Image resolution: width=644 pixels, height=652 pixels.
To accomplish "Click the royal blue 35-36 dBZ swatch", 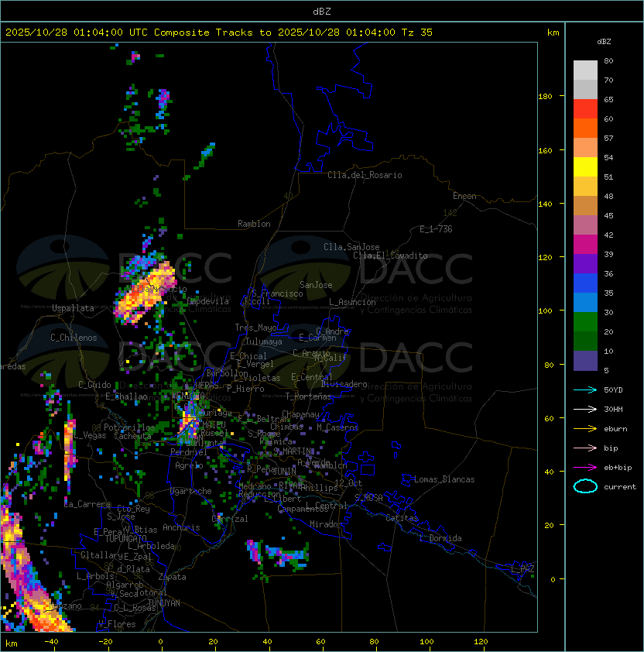I will tap(585, 283).
